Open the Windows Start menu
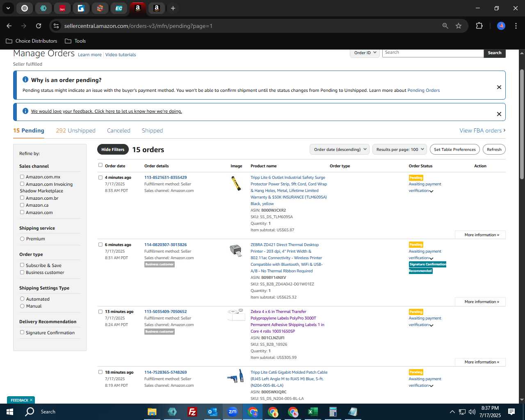Viewport: 525px width, 420px height. 10,412
